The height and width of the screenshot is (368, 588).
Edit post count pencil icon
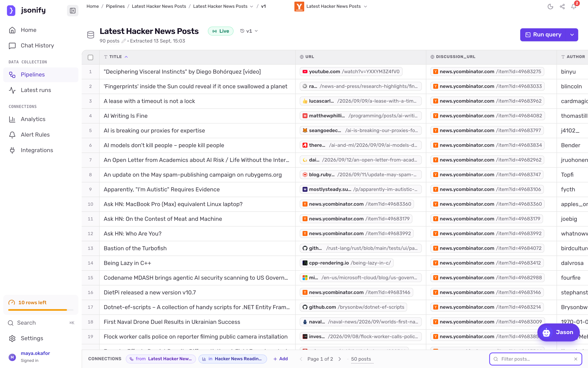click(124, 41)
